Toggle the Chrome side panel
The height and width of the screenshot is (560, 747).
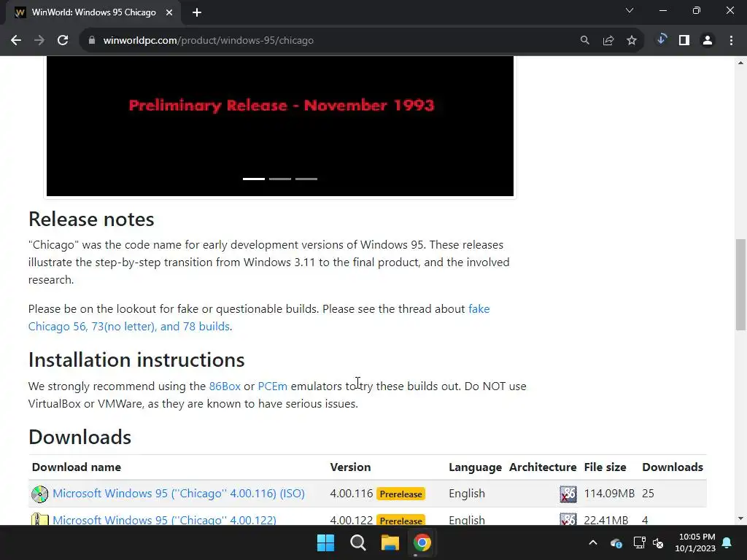tap(684, 41)
